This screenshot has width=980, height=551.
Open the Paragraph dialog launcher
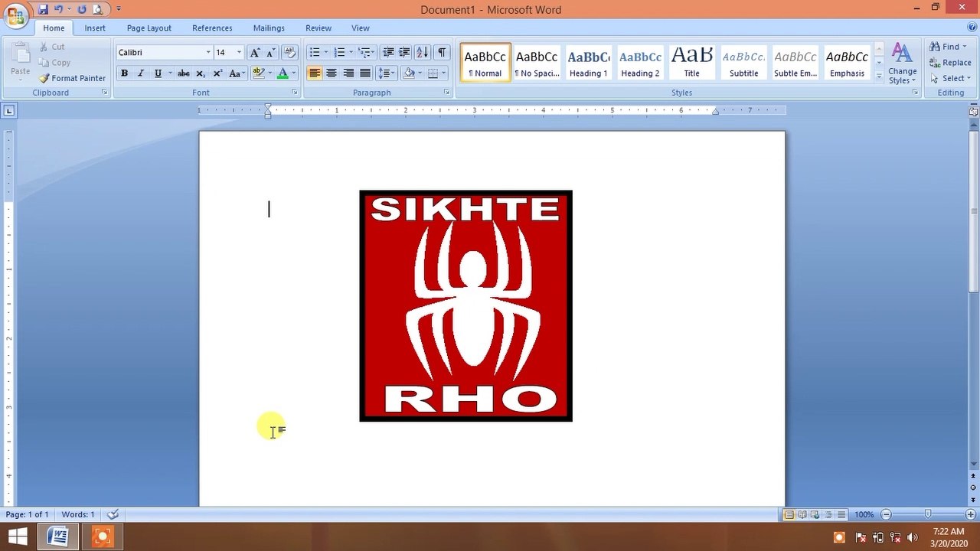[447, 93]
